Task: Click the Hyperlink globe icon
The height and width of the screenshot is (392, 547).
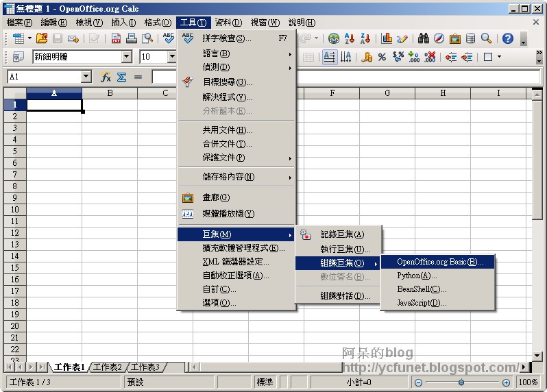Action: [334, 38]
